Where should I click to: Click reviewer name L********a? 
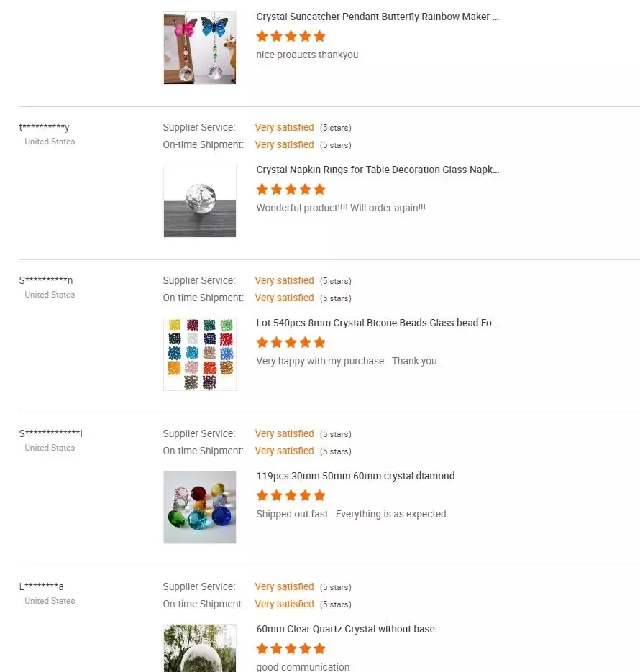point(42,587)
